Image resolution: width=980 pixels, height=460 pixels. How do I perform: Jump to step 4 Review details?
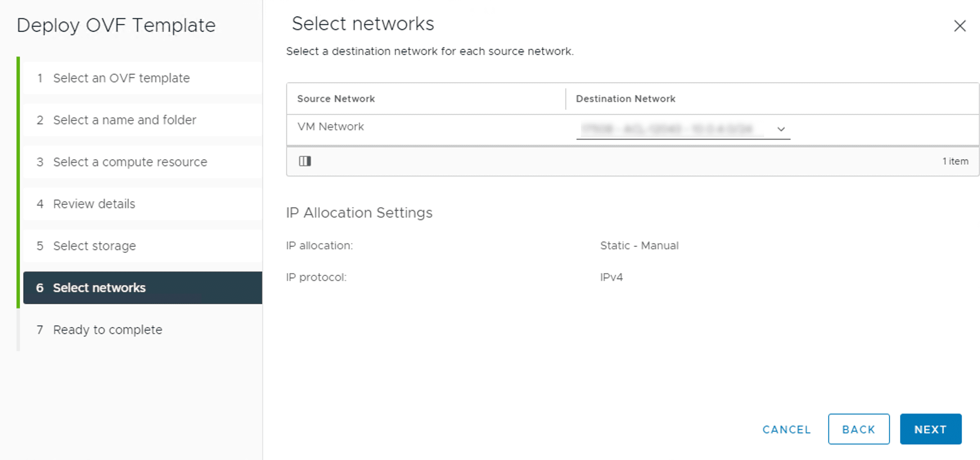click(x=94, y=204)
